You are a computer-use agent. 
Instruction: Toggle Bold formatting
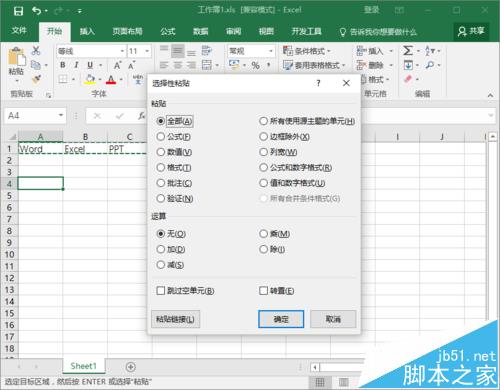pos(63,65)
